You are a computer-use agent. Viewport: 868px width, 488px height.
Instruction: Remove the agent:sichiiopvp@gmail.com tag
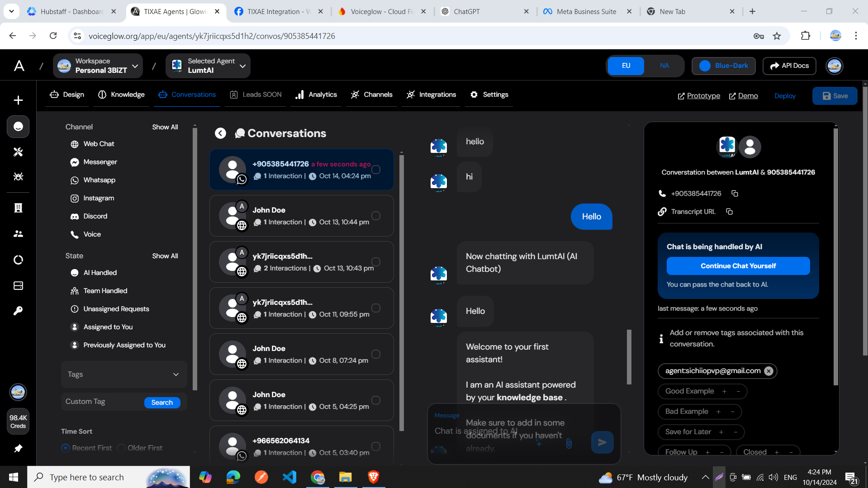point(768,371)
